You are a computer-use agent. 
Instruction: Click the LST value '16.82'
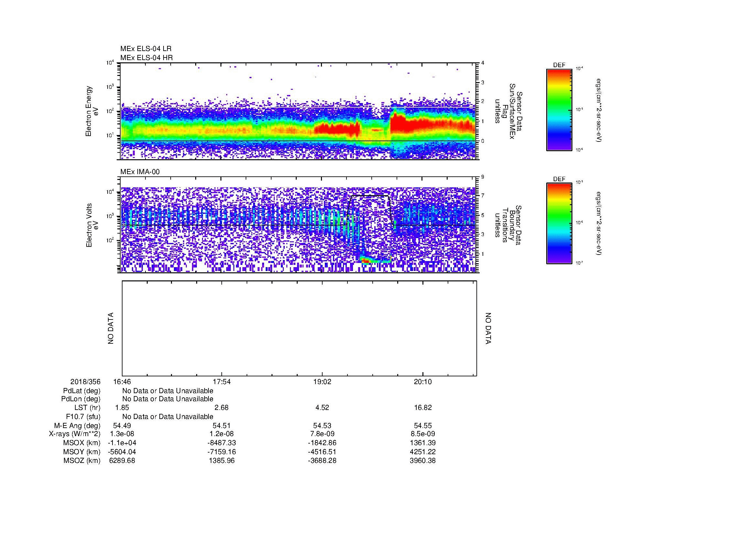tap(423, 408)
